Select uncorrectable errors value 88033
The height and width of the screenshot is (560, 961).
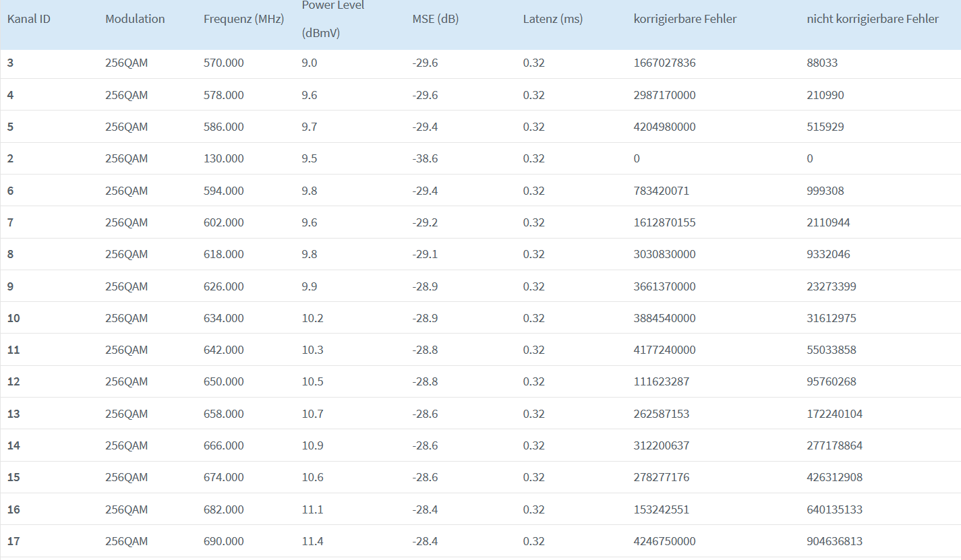coord(822,63)
